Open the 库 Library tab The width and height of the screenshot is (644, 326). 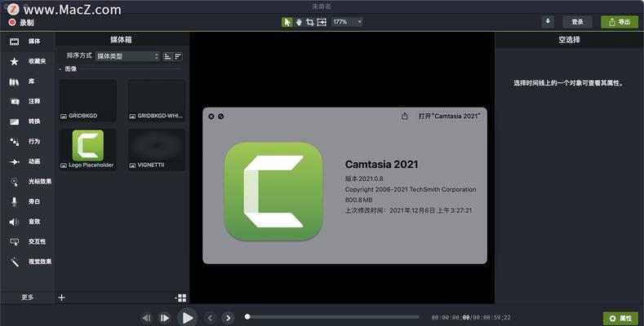(x=27, y=81)
